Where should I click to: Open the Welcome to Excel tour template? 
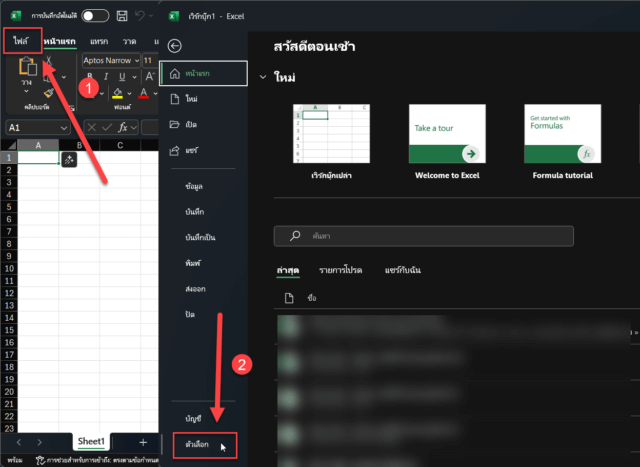pyautogui.click(x=447, y=133)
